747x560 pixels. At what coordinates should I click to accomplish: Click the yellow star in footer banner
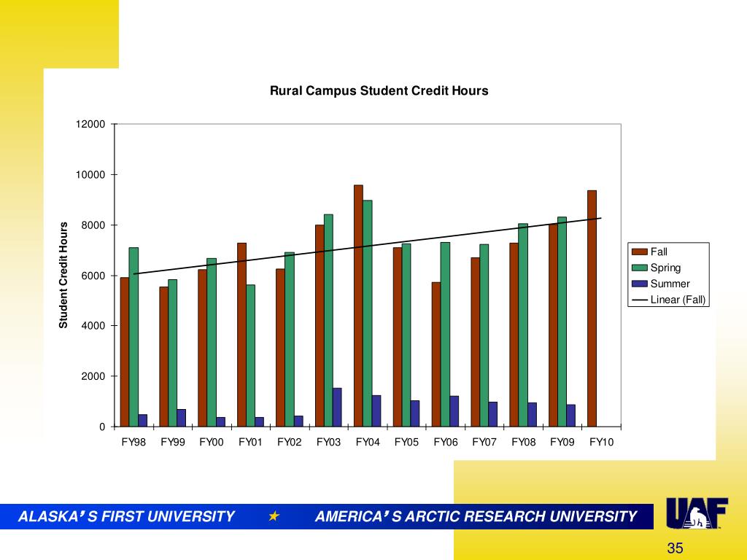[x=274, y=516]
